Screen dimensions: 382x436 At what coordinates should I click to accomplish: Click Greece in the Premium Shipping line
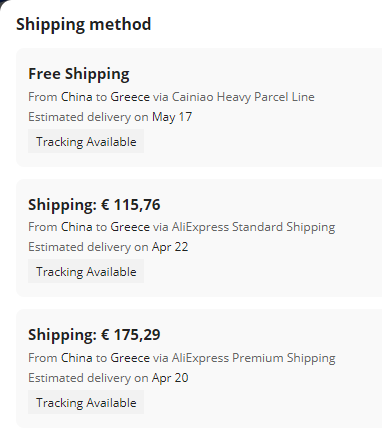130,358
